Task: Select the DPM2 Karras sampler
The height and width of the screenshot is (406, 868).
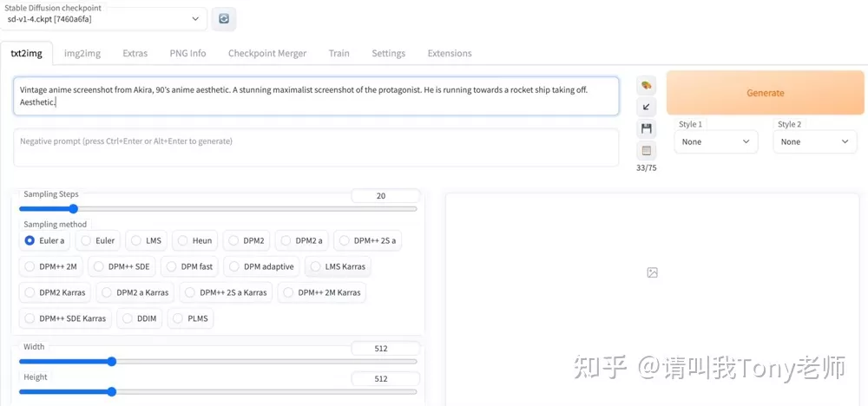Action: coord(55,292)
